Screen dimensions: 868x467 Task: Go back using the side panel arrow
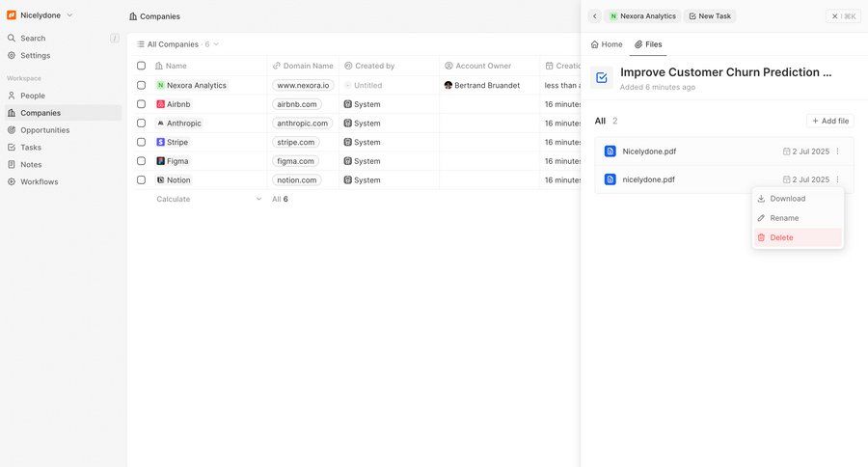pyautogui.click(x=595, y=16)
